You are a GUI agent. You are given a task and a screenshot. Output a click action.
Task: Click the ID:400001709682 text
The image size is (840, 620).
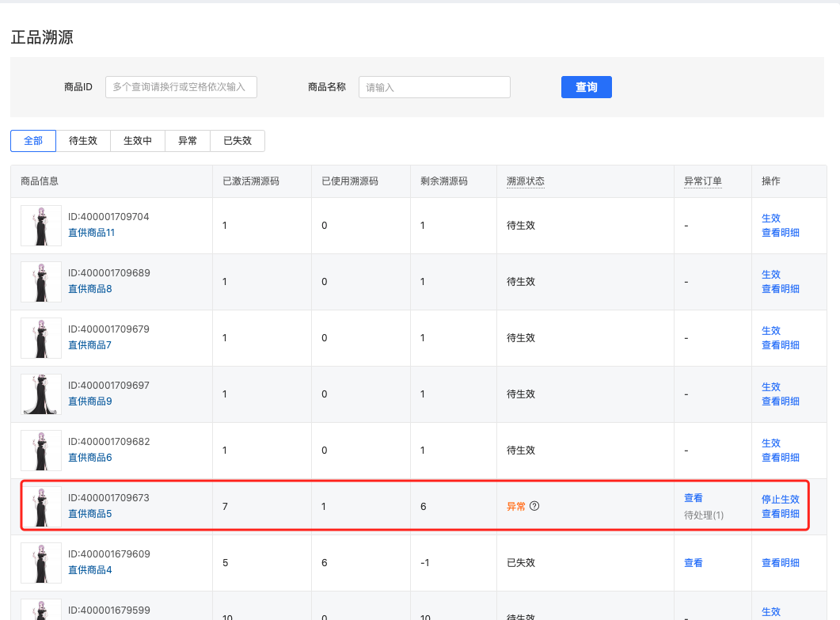(x=109, y=442)
